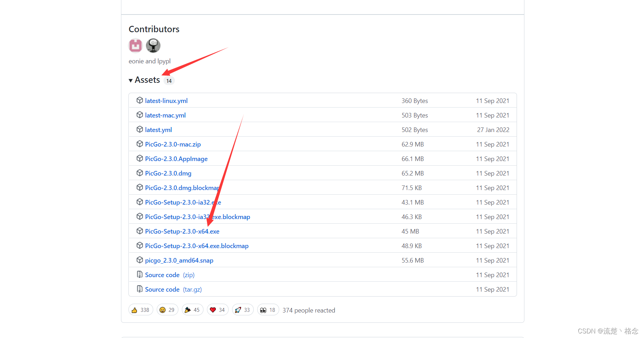This screenshot has width=644, height=338.
Task: Click the Contributors heading
Action: (154, 29)
